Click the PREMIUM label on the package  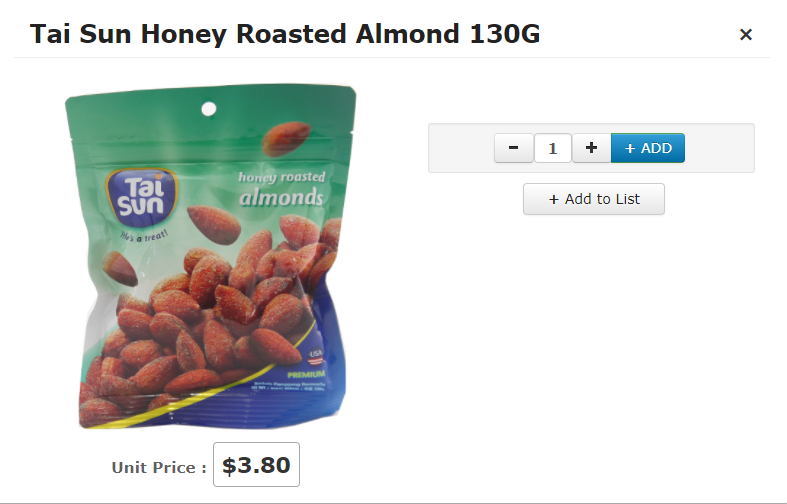tap(306, 374)
